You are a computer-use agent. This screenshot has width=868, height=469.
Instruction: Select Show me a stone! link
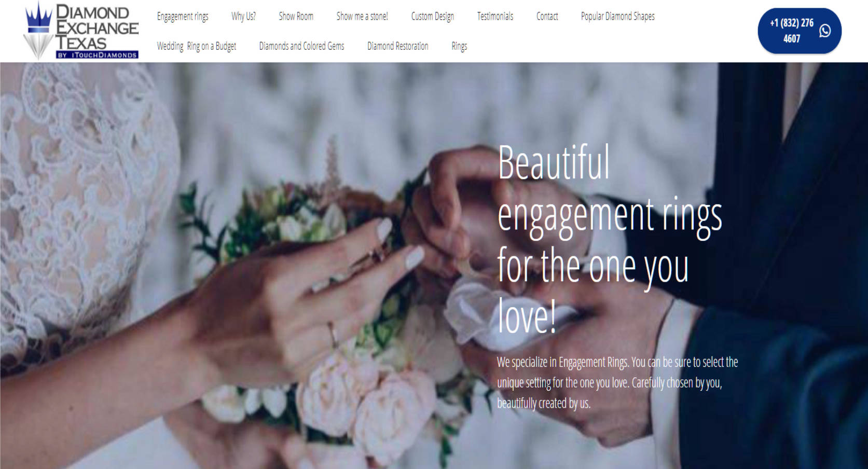[362, 17]
